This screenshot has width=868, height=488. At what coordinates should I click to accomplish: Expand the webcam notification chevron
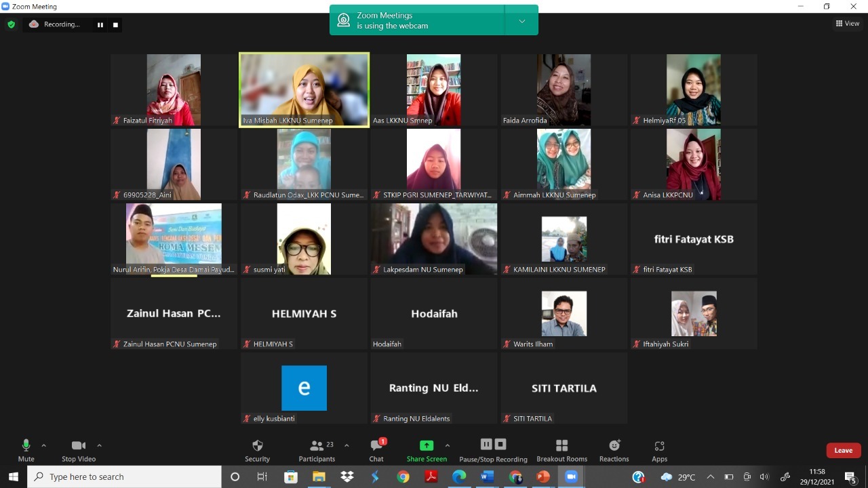pos(521,21)
